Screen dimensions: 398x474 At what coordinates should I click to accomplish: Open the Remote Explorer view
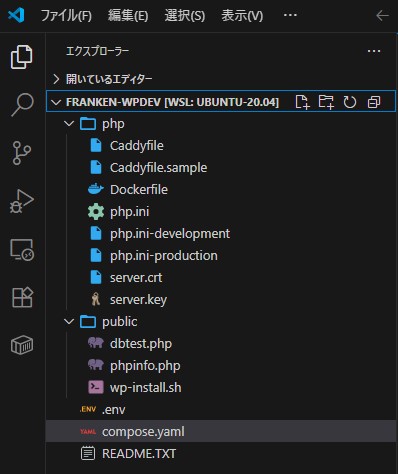pos(22,250)
